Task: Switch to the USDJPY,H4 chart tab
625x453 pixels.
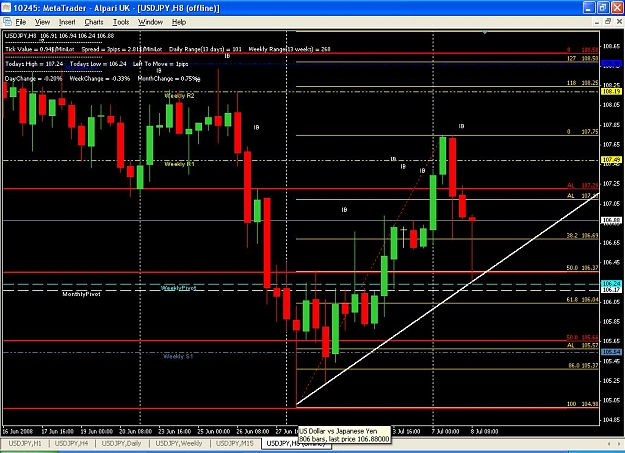Action: (71, 443)
